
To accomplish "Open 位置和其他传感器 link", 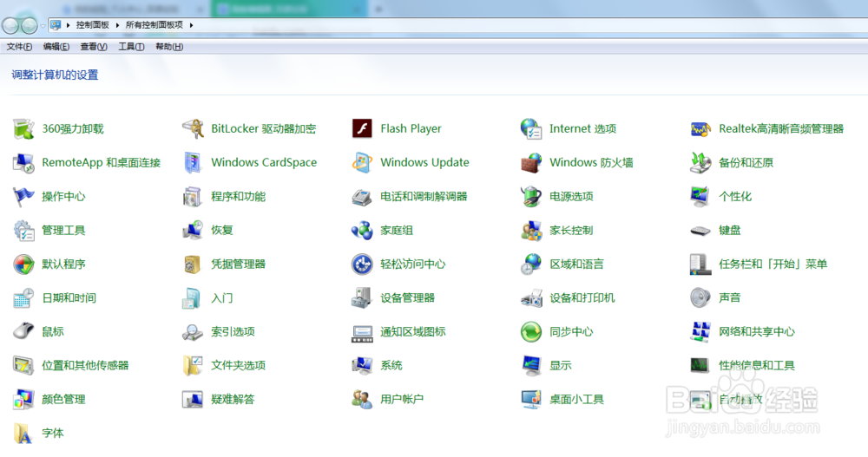I will click(x=85, y=366).
